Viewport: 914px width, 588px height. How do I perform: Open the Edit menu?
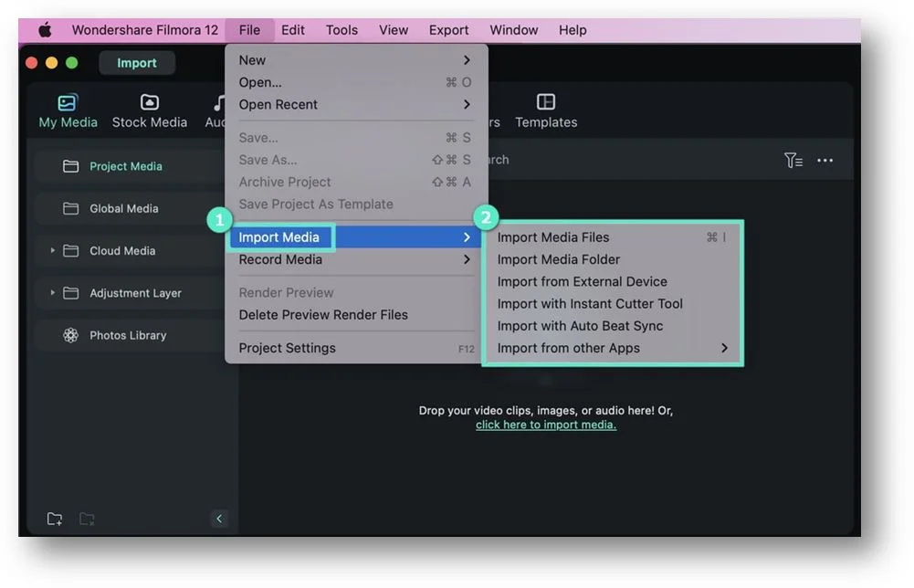point(292,30)
